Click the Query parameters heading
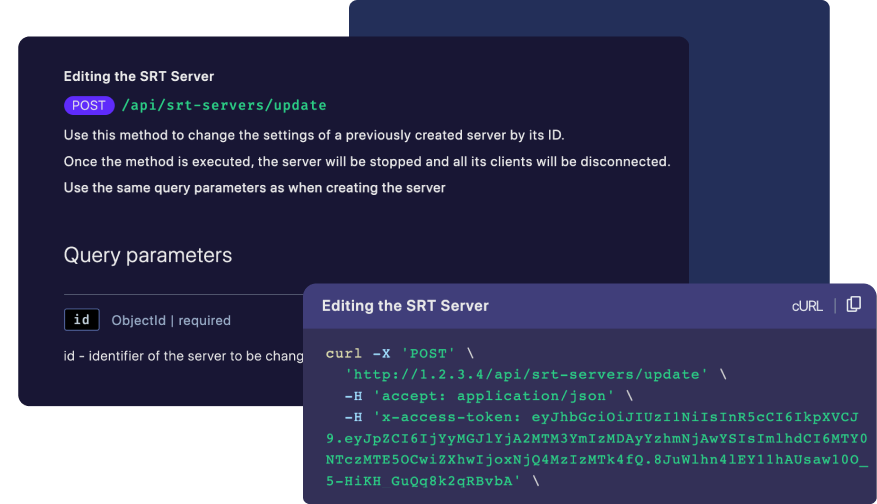Image resolution: width=877 pixels, height=504 pixels. point(148,255)
